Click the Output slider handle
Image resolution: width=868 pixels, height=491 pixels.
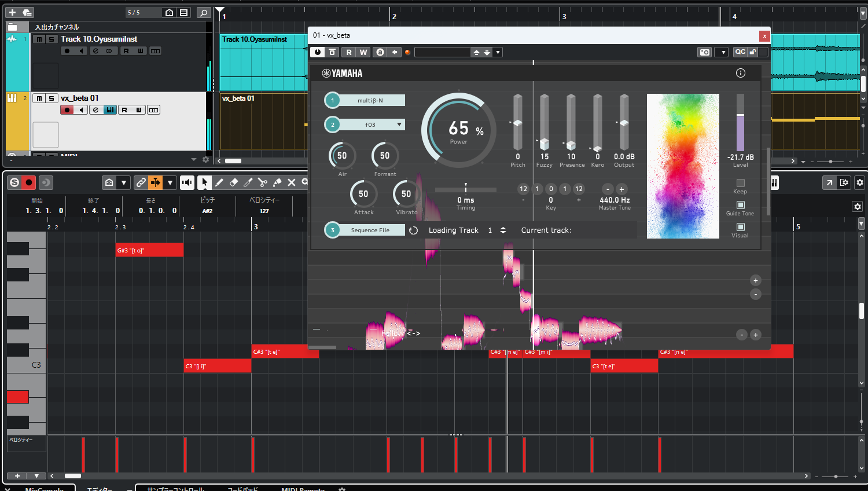(624, 123)
